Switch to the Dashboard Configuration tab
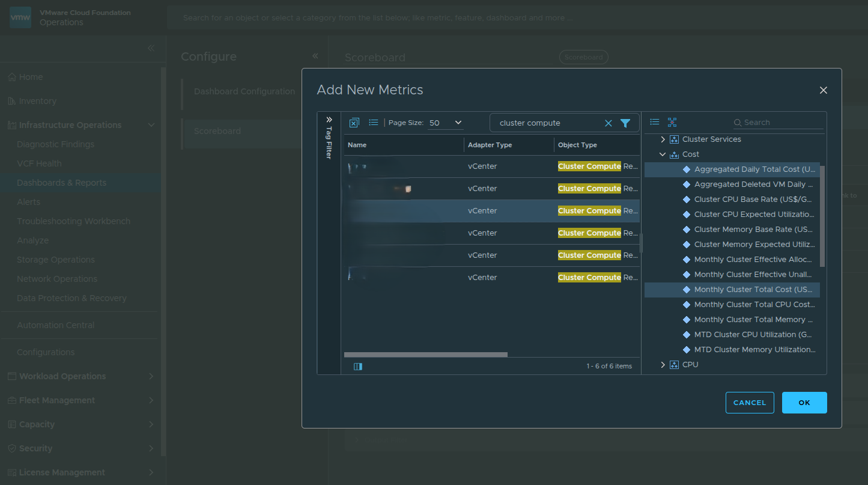This screenshot has height=485, width=868. (x=244, y=91)
